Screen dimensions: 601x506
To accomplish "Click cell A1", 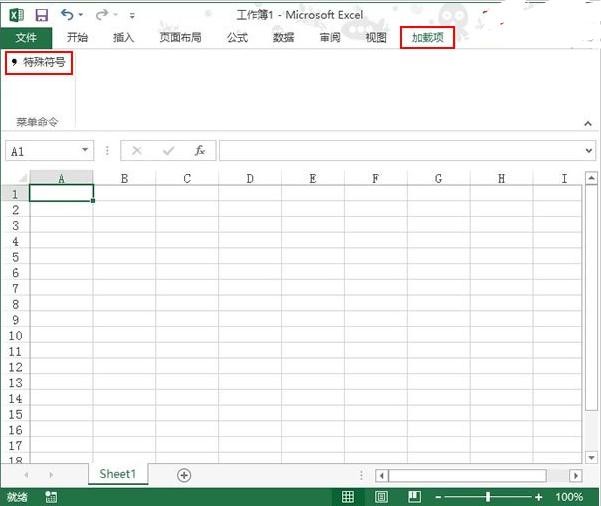I will point(61,193).
